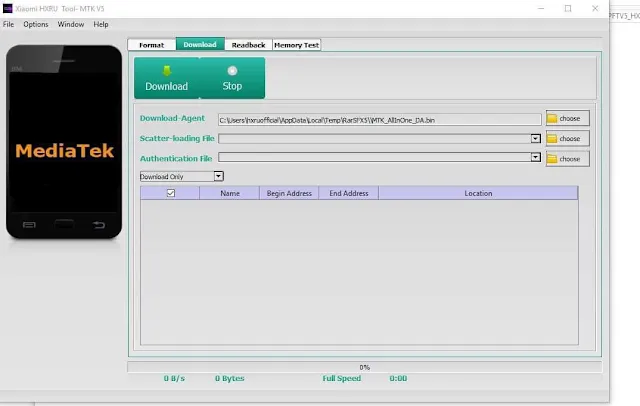The image size is (640, 406).
Task: Open the Memory Test tab
Action: 296,45
